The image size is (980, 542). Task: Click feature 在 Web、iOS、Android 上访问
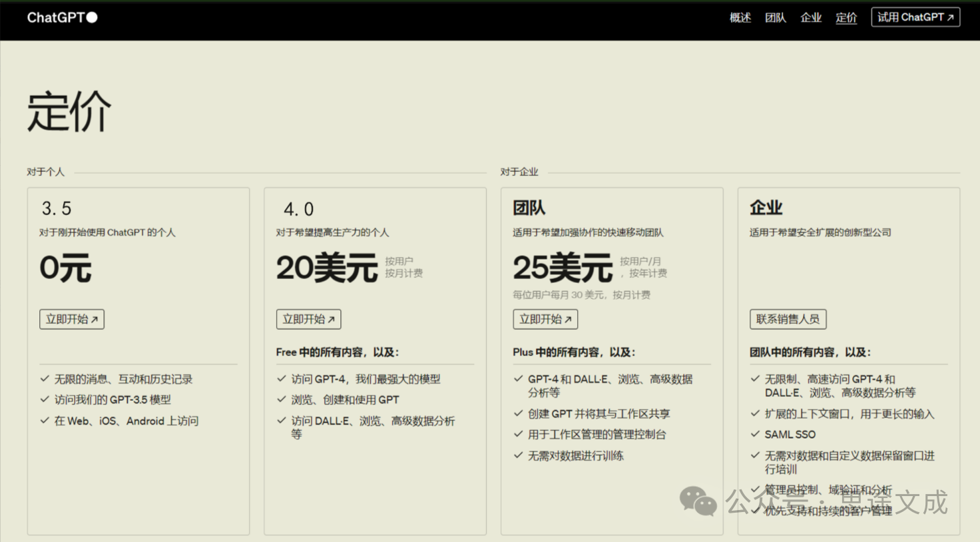(x=126, y=421)
